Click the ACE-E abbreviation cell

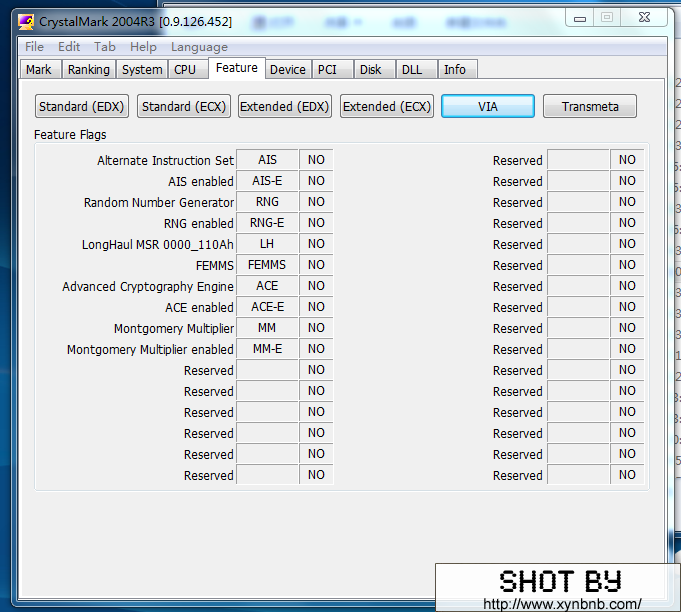tap(267, 307)
